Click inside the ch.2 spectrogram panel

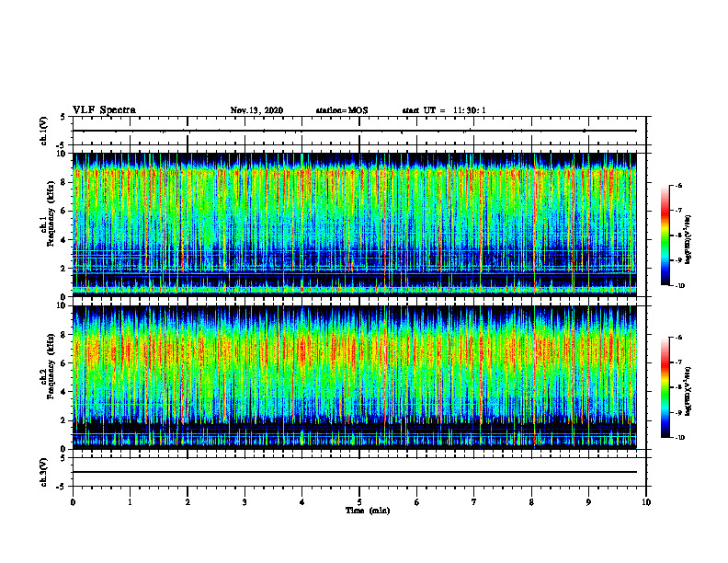[x=355, y=377]
